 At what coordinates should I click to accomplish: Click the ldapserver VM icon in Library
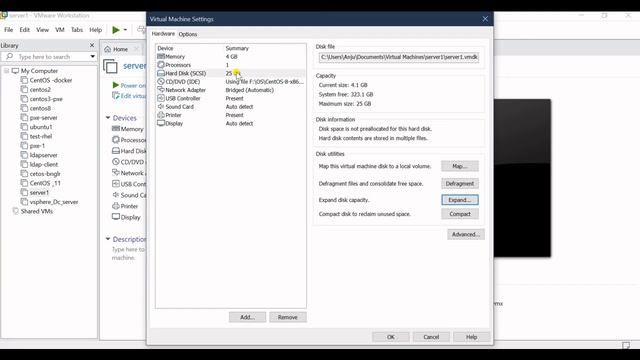click(x=24, y=155)
